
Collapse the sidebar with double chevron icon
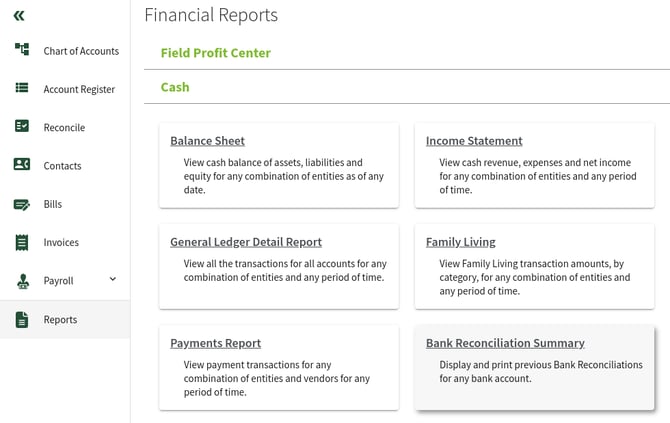tap(20, 16)
